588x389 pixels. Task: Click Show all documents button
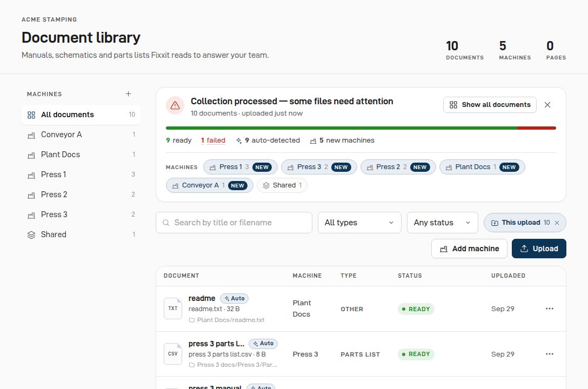490,105
